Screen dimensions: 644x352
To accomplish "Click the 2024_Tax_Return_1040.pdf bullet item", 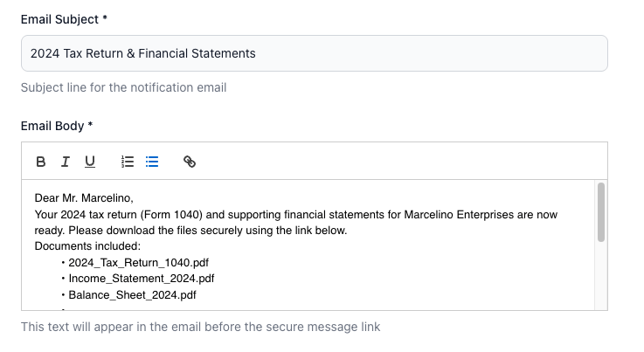I will 138,262.
